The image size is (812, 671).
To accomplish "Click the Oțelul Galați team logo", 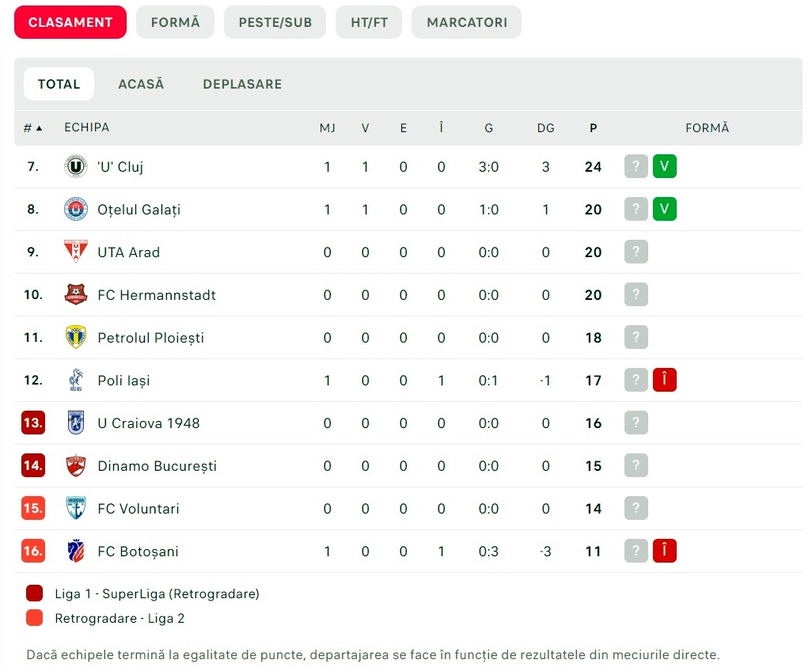I will click(76, 210).
